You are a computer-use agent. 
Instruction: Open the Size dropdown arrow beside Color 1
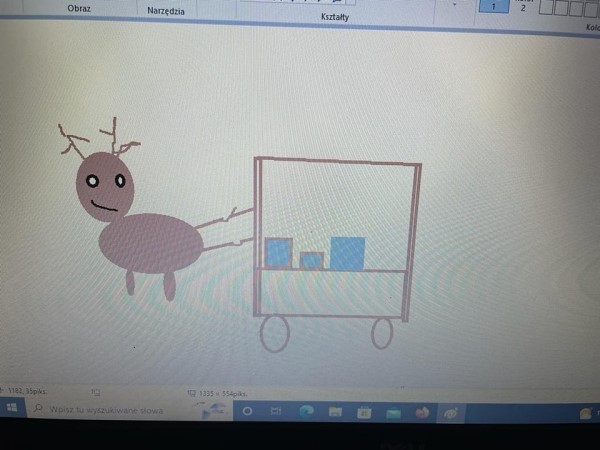coord(455,5)
